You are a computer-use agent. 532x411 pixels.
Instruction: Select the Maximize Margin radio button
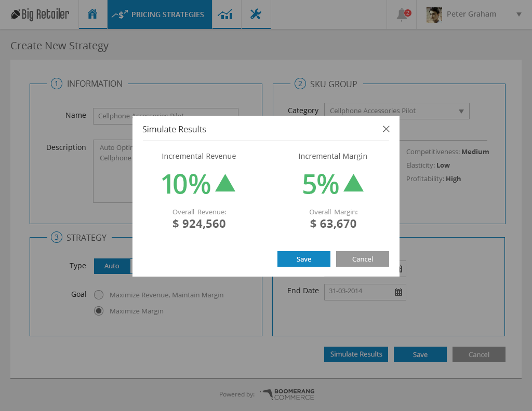tap(99, 311)
